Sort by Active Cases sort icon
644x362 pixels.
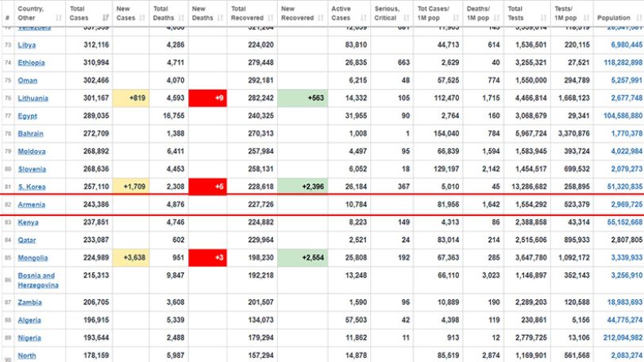363,17
